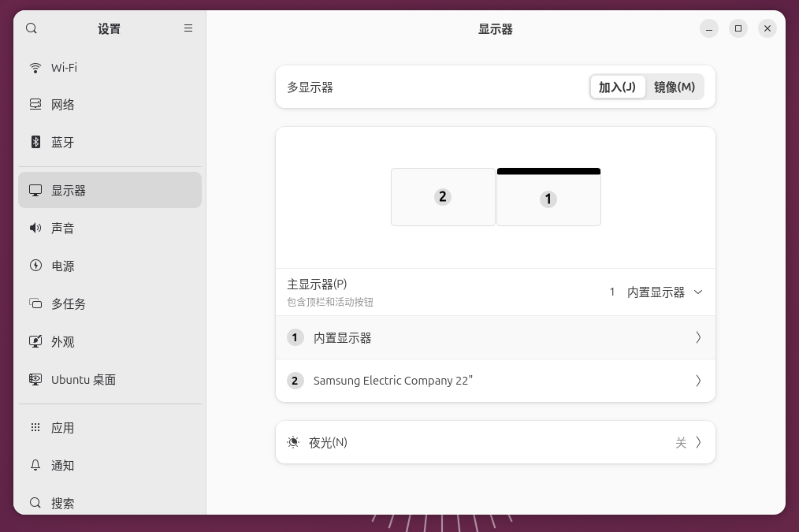Click the magnifier icon beside 搜索
Viewport: 799px width, 532px height.
tap(35, 503)
